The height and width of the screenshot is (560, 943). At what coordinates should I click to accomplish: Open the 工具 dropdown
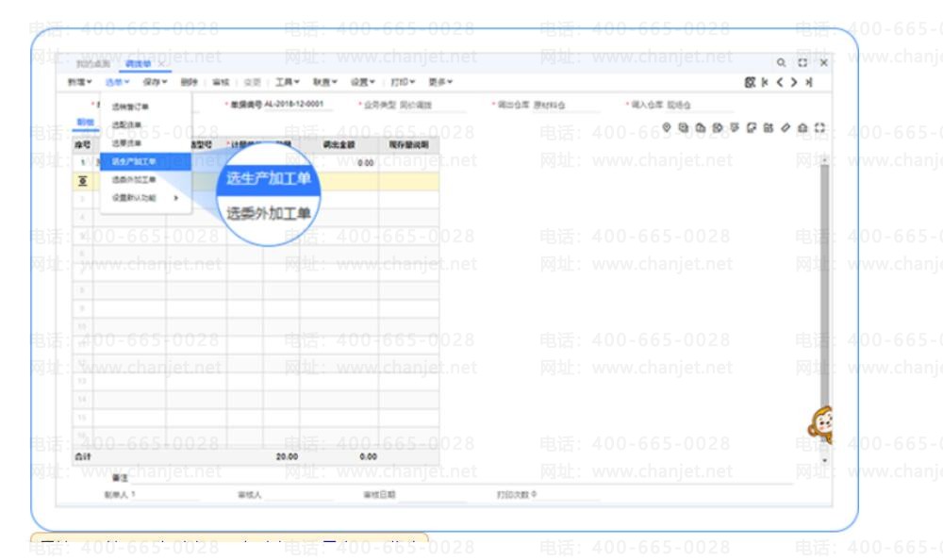point(288,82)
